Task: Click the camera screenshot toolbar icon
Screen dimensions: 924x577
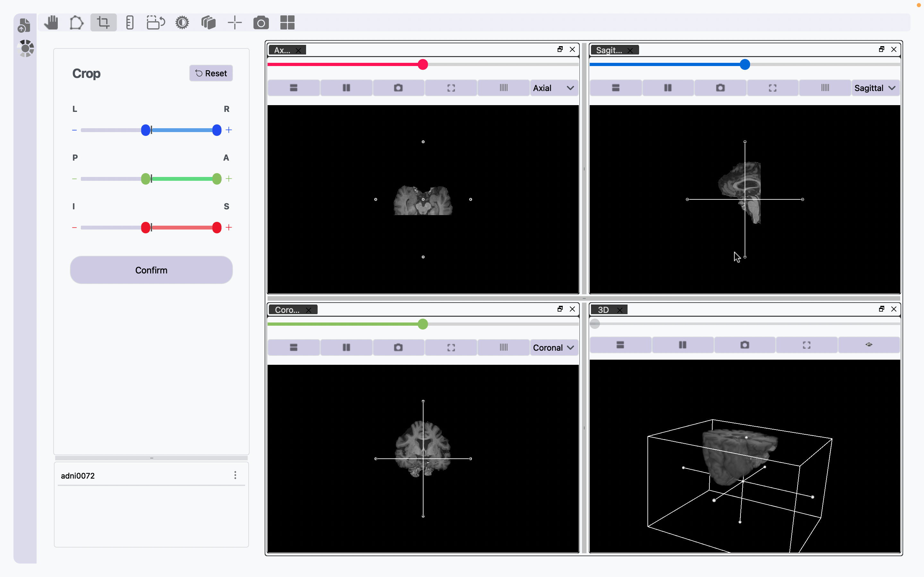Action: 261,23
